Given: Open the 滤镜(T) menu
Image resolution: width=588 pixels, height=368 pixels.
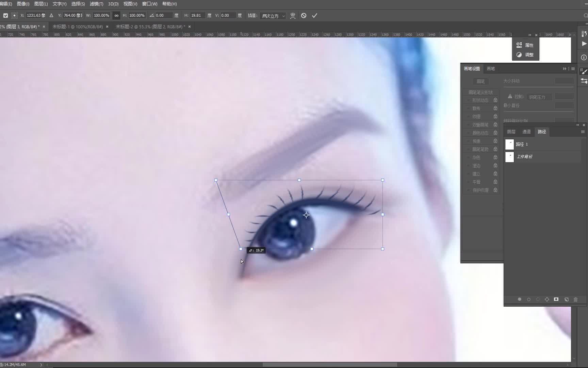Looking at the screenshot, I should [x=96, y=4].
